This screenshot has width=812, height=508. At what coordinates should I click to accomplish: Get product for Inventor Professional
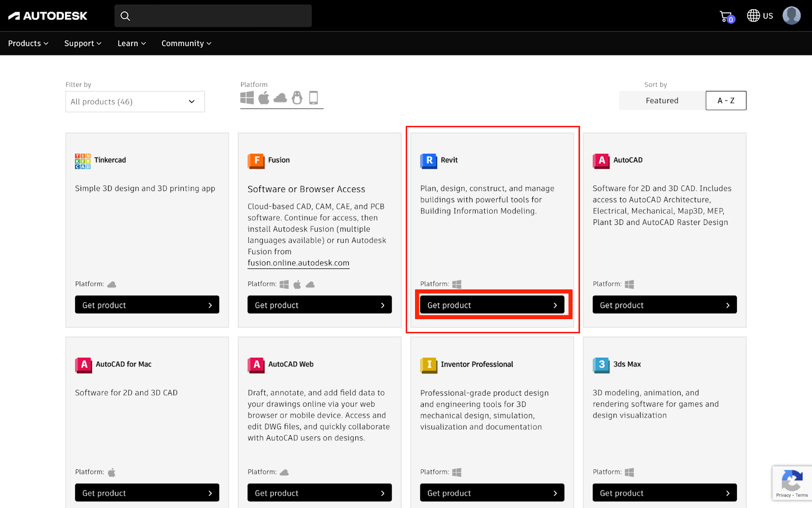(x=492, y=493)
